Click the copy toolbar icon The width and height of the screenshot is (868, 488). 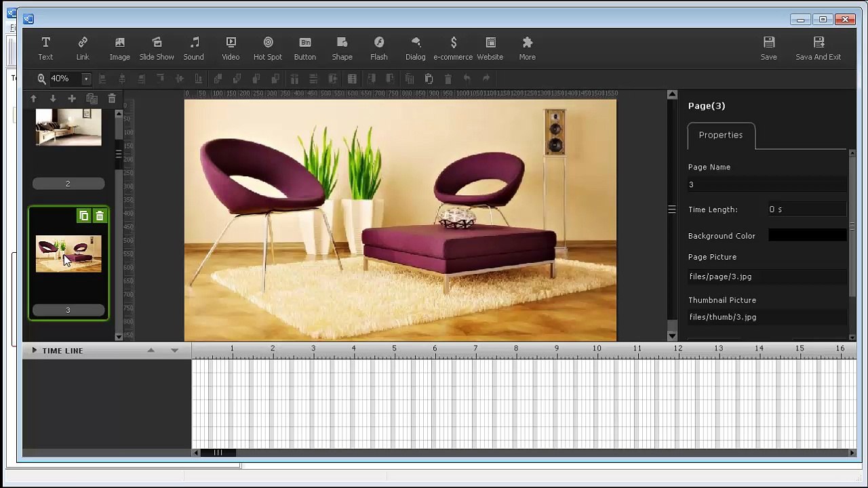point(410,79)
